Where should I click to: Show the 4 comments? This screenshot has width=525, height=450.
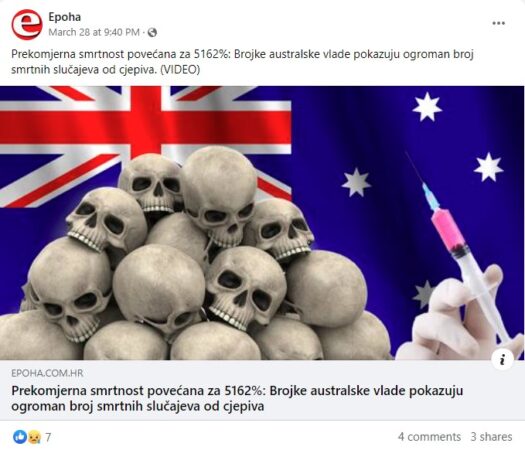[429, 437]
